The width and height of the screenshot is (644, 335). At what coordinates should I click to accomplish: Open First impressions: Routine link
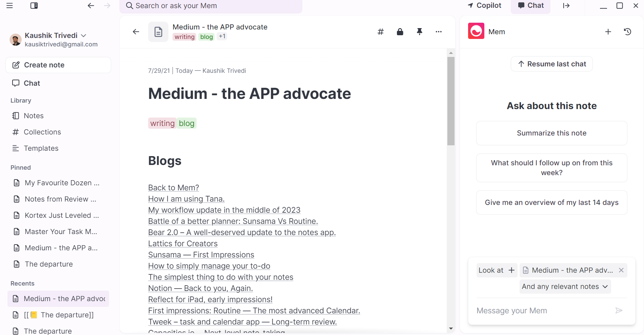click(254, 311)
